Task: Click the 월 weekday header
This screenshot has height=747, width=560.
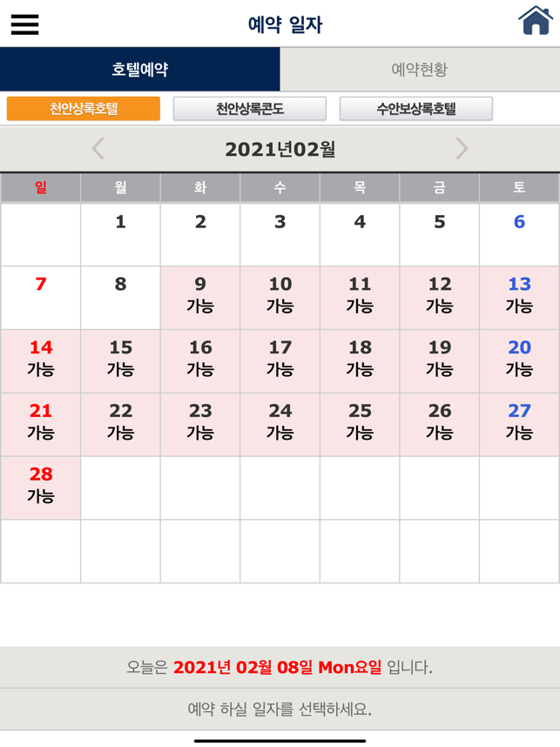Action: coord(120,187)
